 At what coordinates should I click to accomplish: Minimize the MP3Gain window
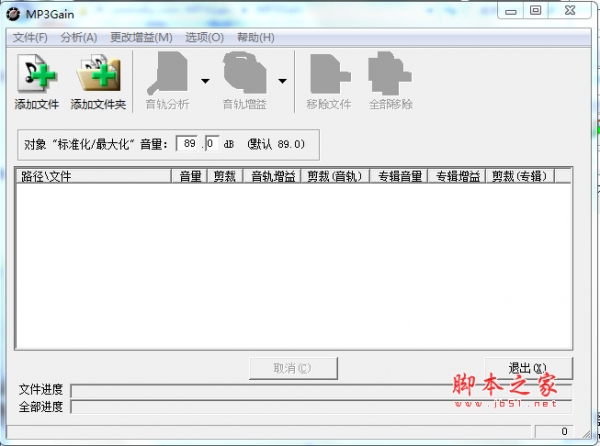click(x=510, y=11)
